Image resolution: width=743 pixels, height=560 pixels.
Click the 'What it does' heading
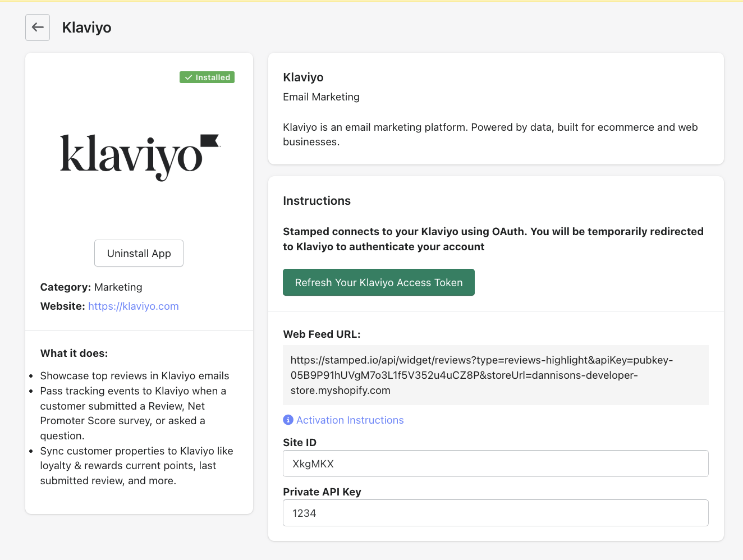click(74, 354)
